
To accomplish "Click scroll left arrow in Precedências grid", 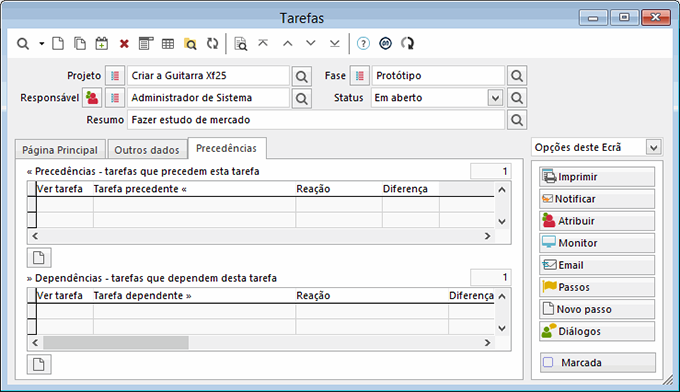I will click(x=35, y=236).
